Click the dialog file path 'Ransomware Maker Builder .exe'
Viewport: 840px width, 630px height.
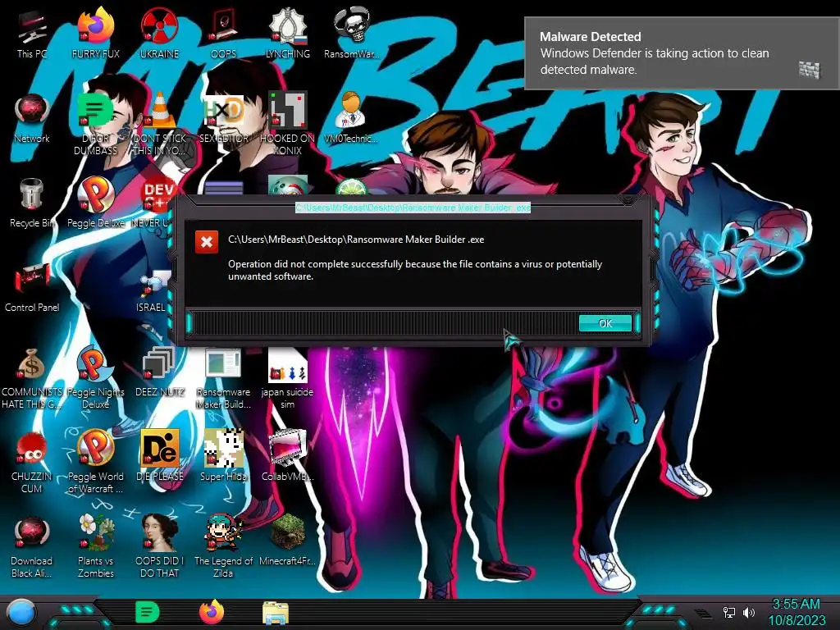pyautogui.click(x=356, y=240)
